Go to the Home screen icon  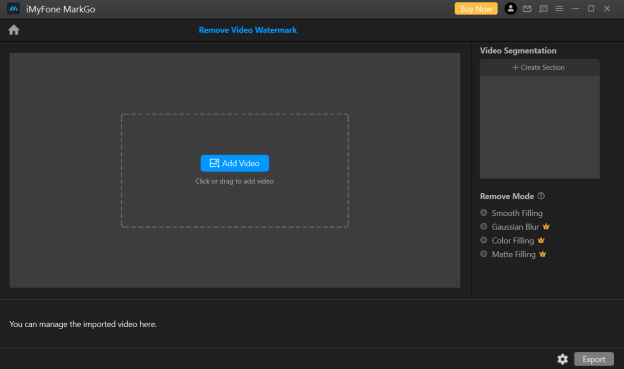click(14, 30)
